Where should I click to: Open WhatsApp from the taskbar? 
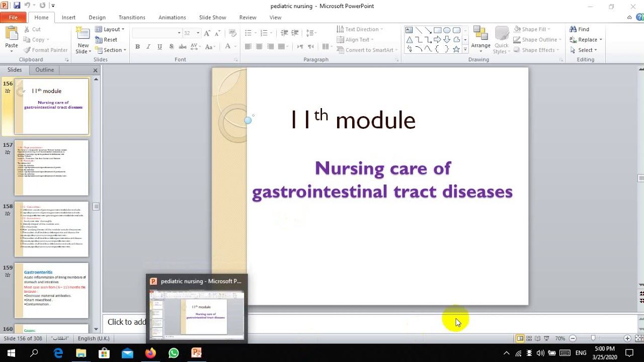pyautogui.click(x=174, y=353)
